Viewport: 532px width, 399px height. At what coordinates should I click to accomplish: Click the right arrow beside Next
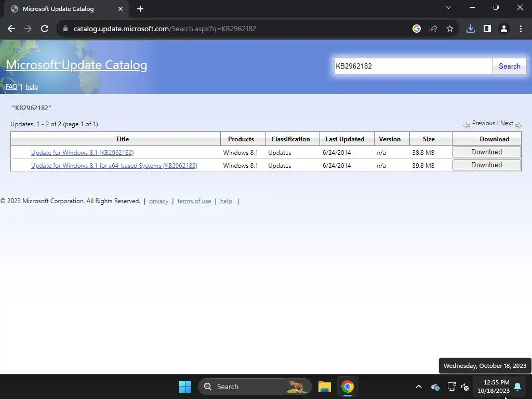(x=518, y=125)
